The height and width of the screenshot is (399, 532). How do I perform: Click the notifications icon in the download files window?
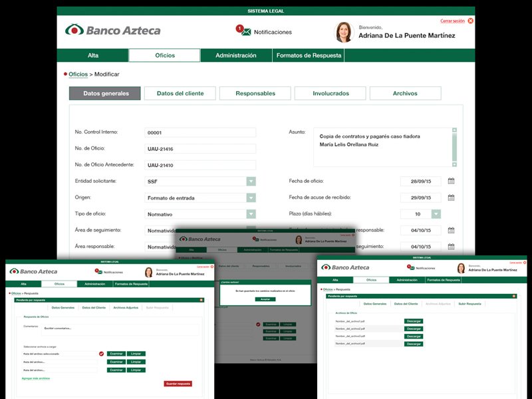(x=411, y=267)
